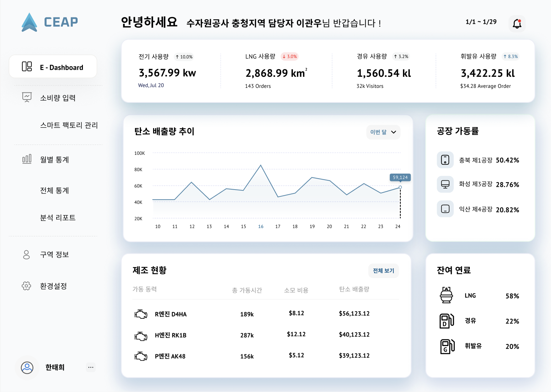
Task: Open the E-Dashboard panel icon in sidebar
Action: tap(26, 66)
